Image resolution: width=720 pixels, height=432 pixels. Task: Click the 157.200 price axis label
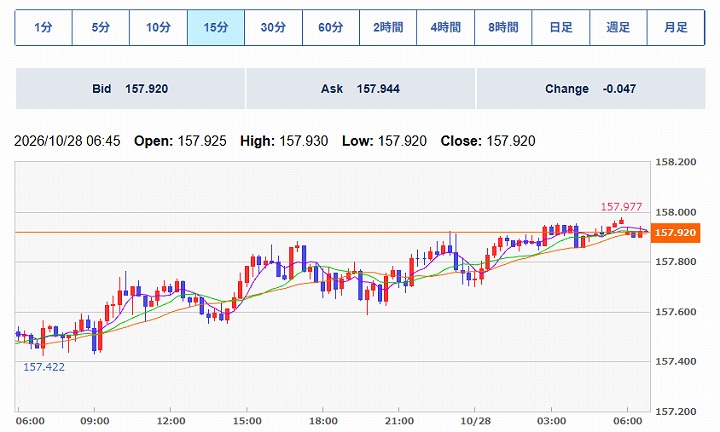tap(675, 412)
